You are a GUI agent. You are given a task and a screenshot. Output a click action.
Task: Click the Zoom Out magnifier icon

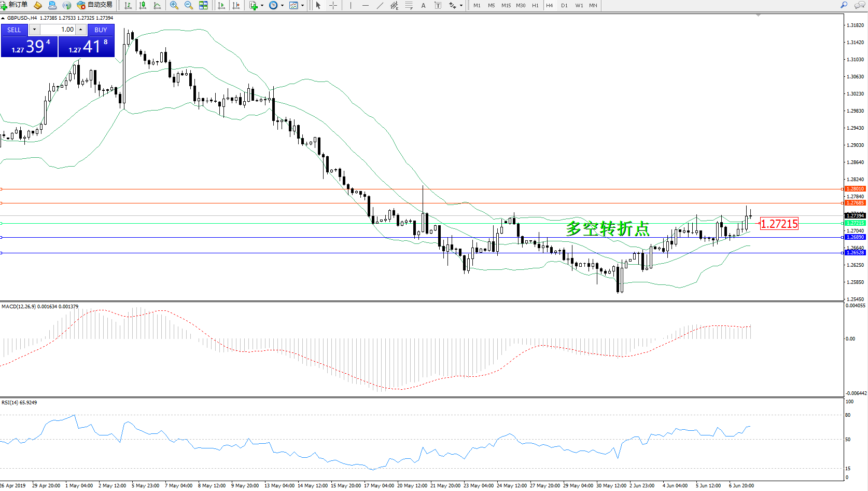[189, 5]
